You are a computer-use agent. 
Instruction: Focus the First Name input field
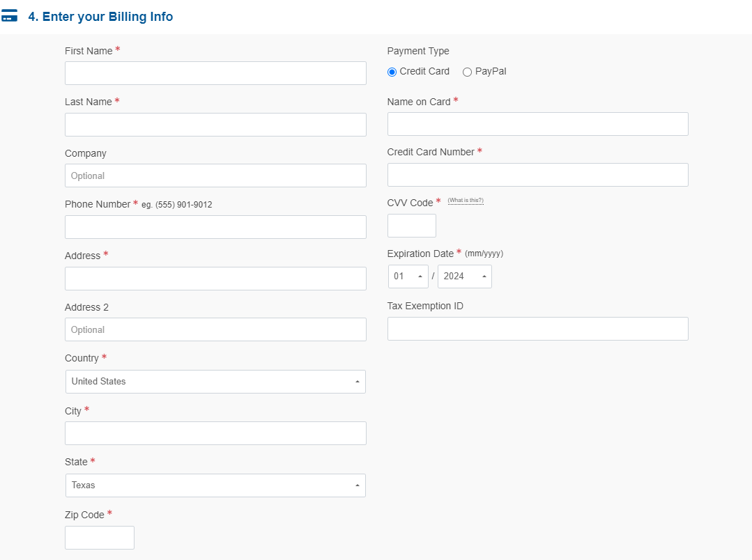(x=215, y=73)
